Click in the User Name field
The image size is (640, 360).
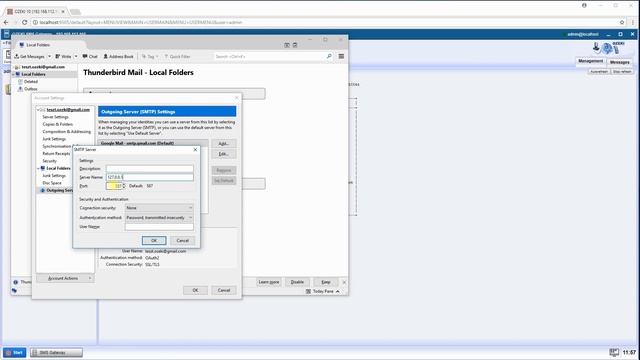[x=159, y=227]
